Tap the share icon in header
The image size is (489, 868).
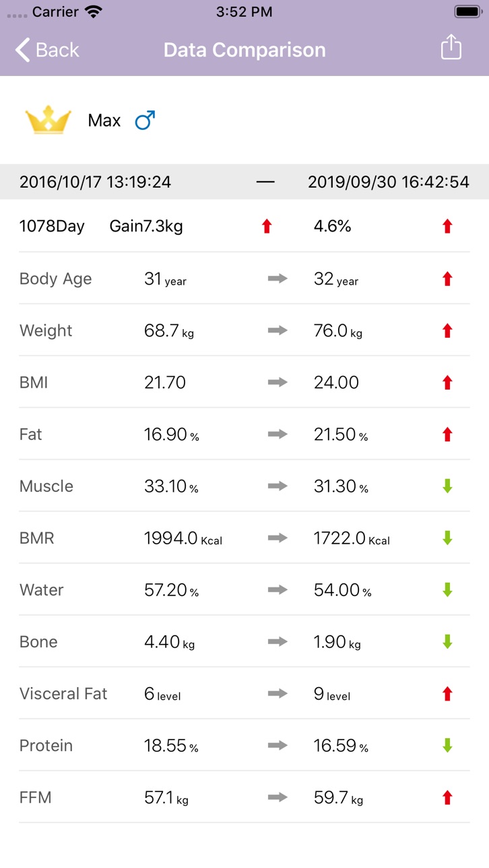[451, 48]
